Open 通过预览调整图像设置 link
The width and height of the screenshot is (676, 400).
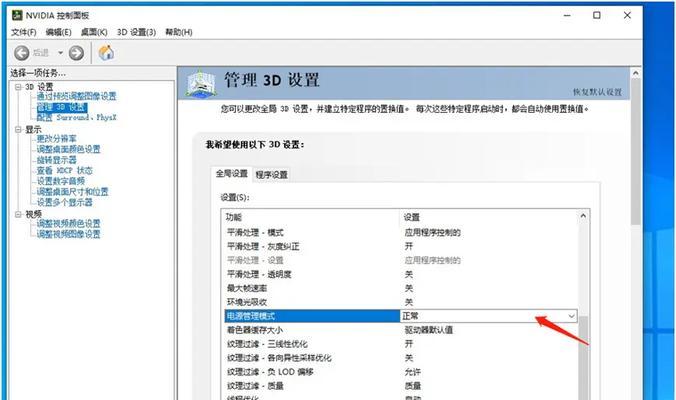tap(76, 96)
